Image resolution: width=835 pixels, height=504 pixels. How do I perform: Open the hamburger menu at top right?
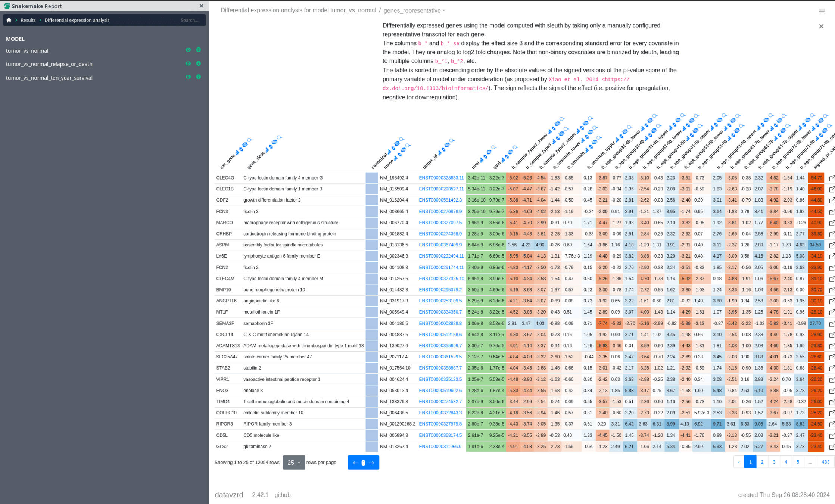click(x=821, y=11)
